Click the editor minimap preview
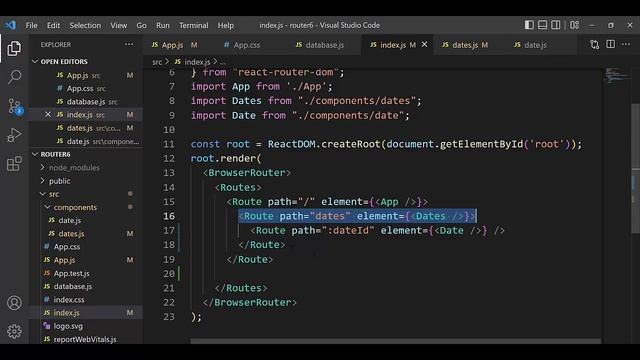 (x=617, y=75)
